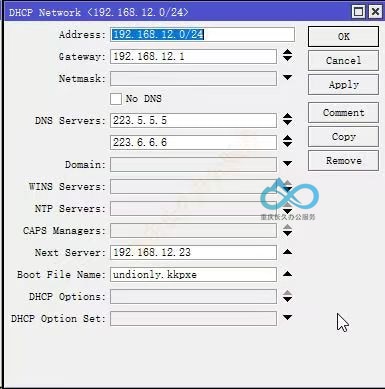Toggle the DHCP Options up/down arrows

(x=287, y=296)
